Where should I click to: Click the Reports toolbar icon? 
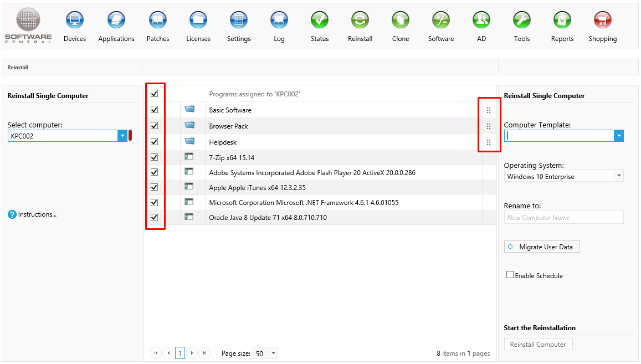coord(562,20)
